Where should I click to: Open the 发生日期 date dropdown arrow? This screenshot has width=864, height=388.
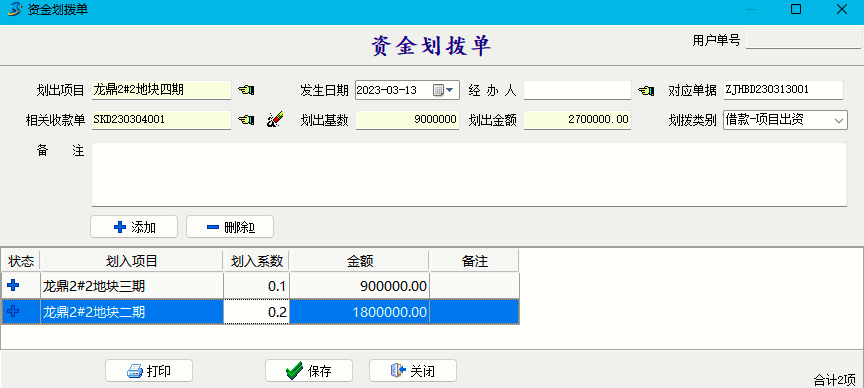pyautogui.click(x=450, y=90)
